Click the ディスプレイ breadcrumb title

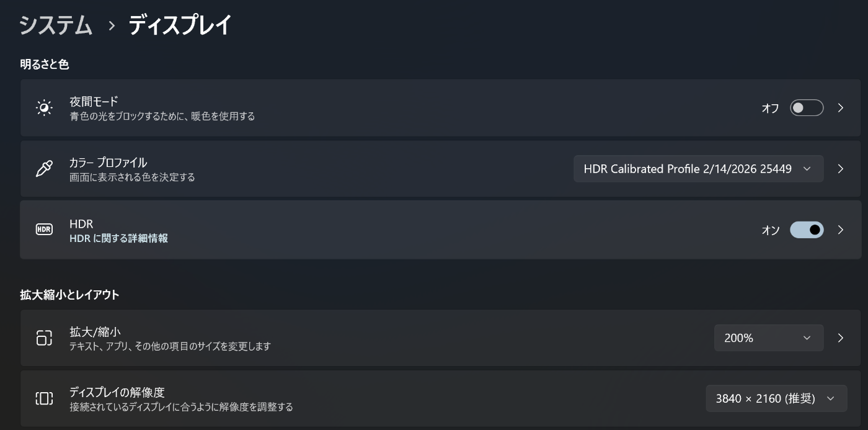[x=180, y=25]
